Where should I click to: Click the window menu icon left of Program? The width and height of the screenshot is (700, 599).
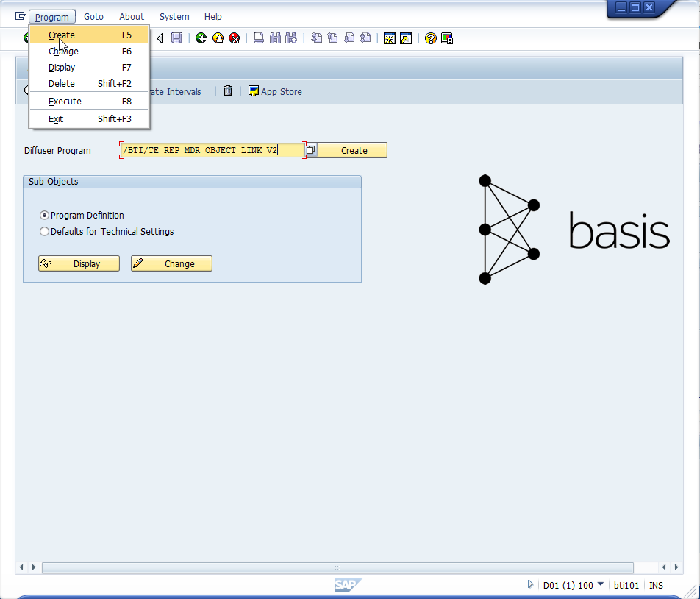(21, 16)
